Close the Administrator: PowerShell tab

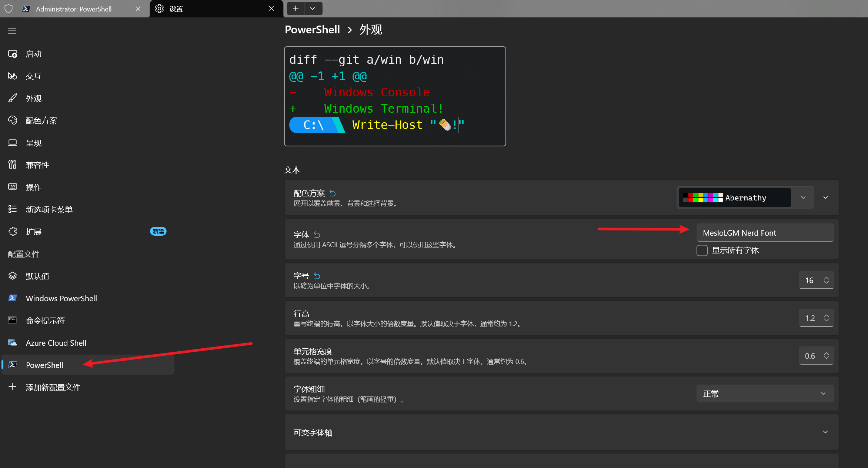(x=138, y=9)
